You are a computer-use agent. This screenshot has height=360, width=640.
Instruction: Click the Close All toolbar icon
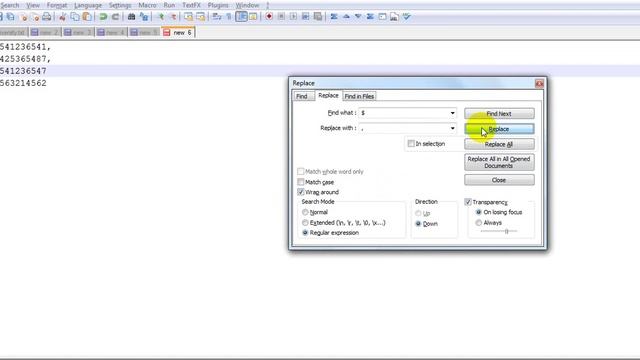[x=35, y=17]
